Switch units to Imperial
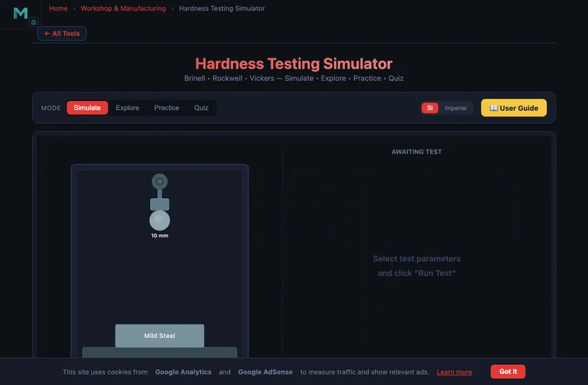 (455, 108)
